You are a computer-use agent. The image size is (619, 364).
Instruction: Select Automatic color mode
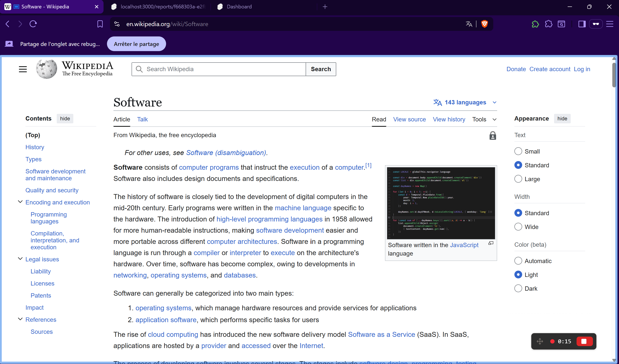tap(518, 261)
